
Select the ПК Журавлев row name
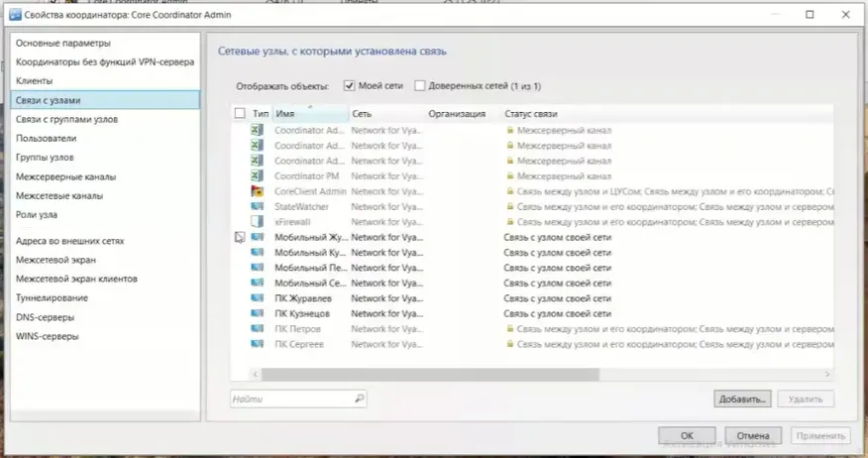(x=303, y=298)
